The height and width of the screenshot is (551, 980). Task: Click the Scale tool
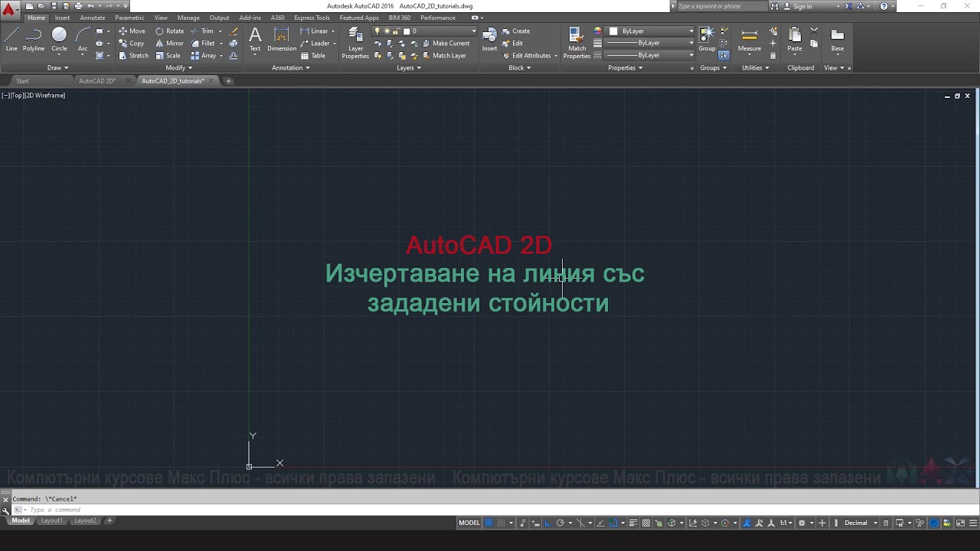tap(168, 56)
